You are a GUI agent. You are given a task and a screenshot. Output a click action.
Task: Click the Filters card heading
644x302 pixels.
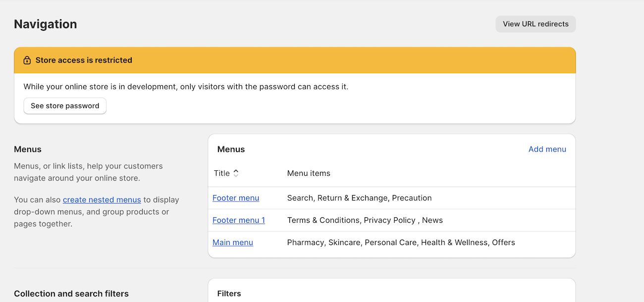pos(229,294)
